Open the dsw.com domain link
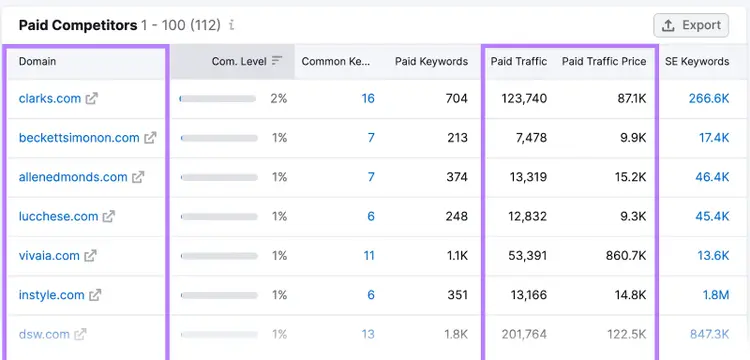Image resolution: width=750 pixels, height=360 pixels. tap(44, 334)
